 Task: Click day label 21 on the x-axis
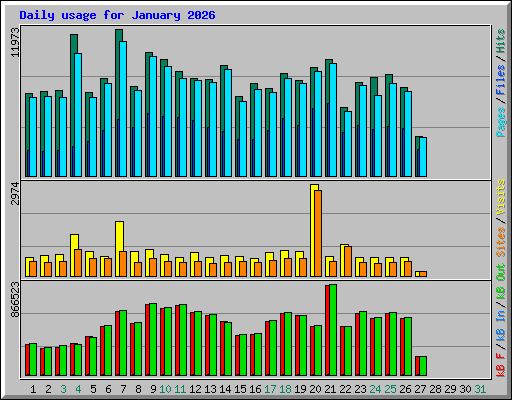click(330, 389)
